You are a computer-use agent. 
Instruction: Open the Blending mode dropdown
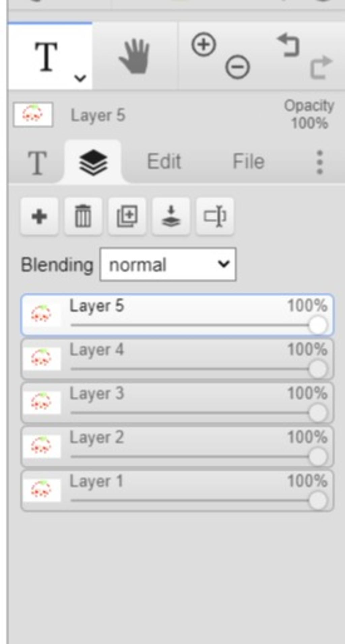point(168,264)
